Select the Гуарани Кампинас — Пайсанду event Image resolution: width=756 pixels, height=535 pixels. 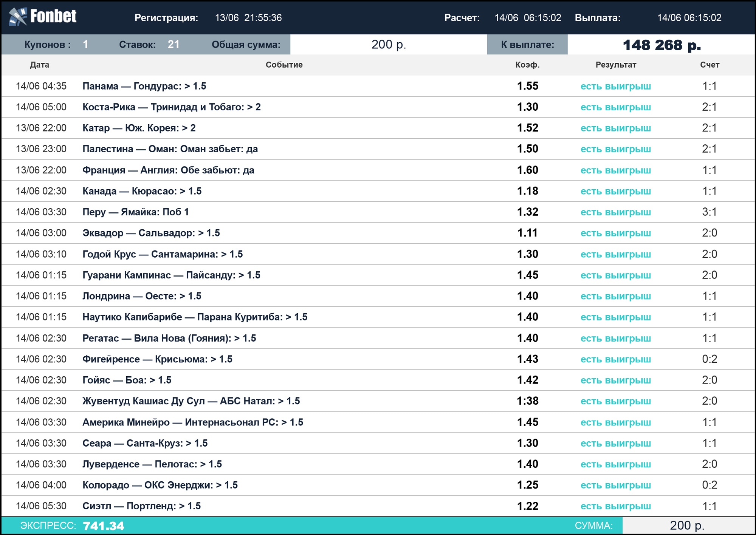pos(171,275)
